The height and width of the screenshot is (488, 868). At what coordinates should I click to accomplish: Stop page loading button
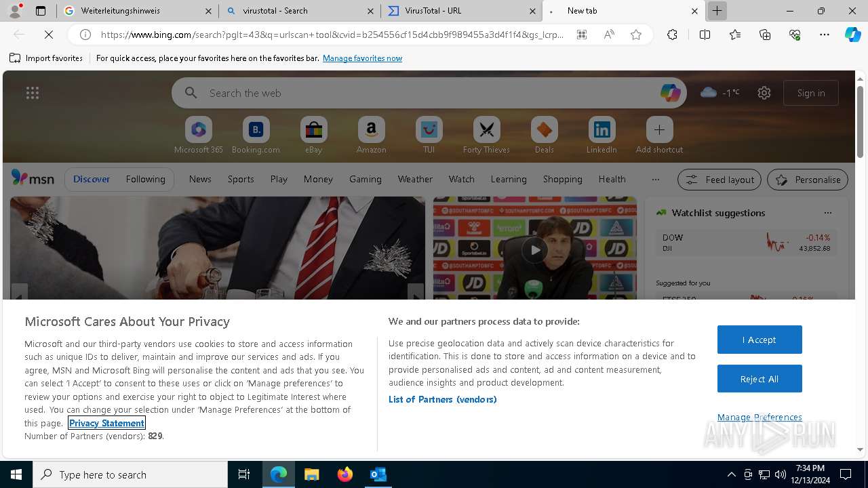pyautogui.click(x=49, y=35)
